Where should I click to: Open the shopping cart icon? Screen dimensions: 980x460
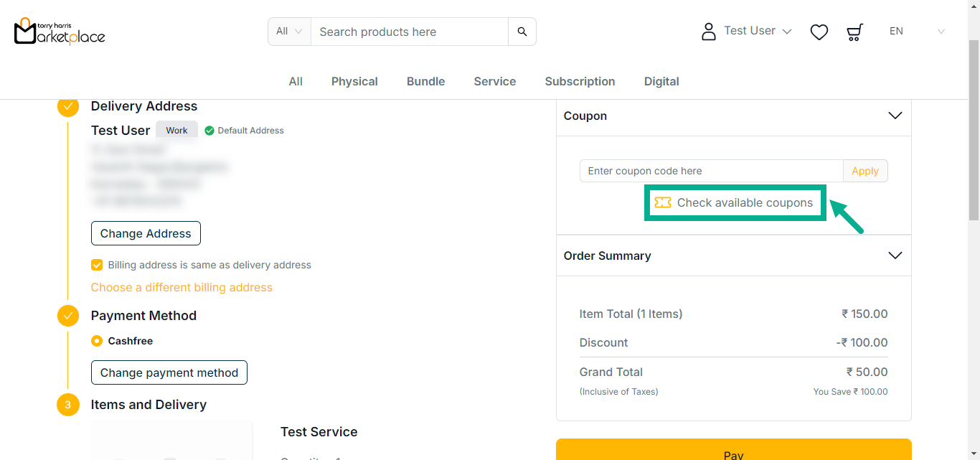(854, 32)
